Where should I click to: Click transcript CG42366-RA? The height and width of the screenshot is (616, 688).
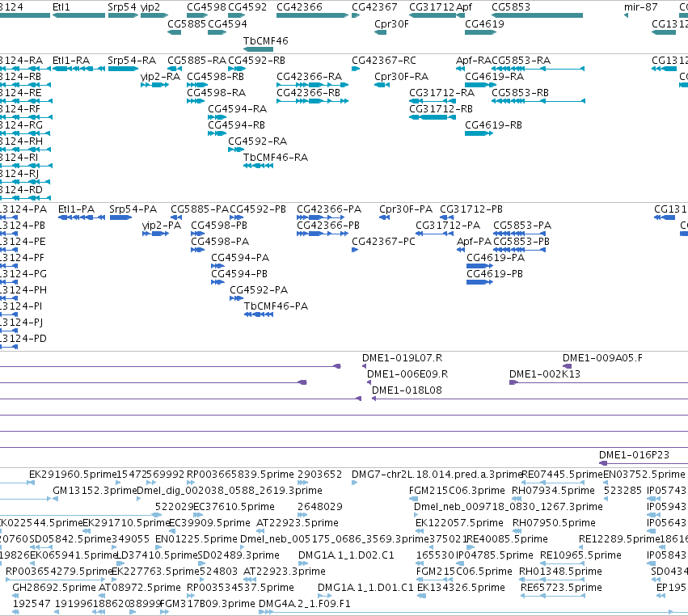pyautogui.click(x=310, y=76)
